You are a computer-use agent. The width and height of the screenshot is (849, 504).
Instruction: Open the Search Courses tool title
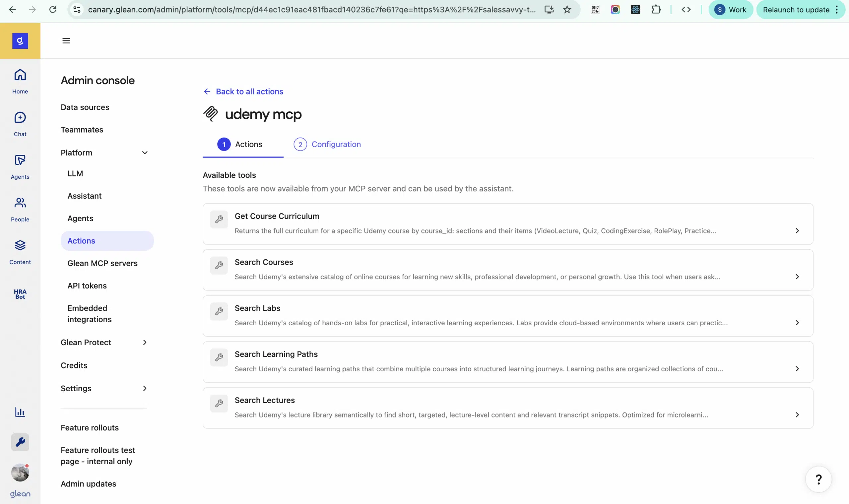click(264, 262)
